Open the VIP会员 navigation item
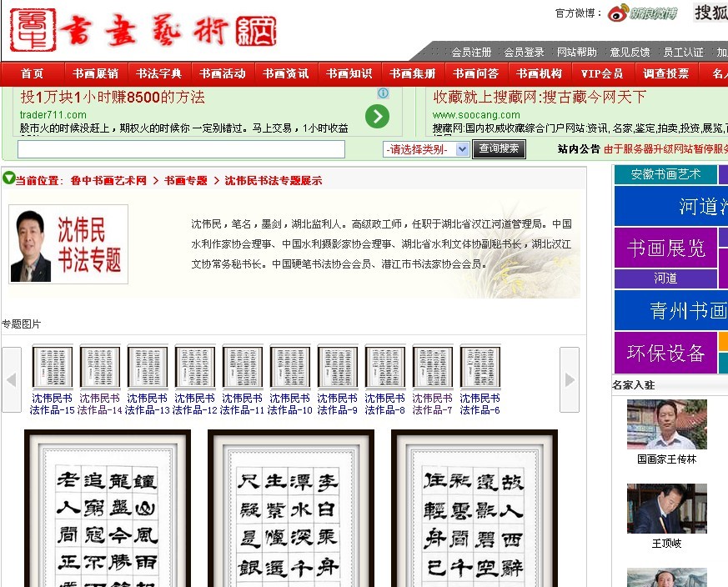The width and height of the screenshot is (728, 587). pos(602,73)
